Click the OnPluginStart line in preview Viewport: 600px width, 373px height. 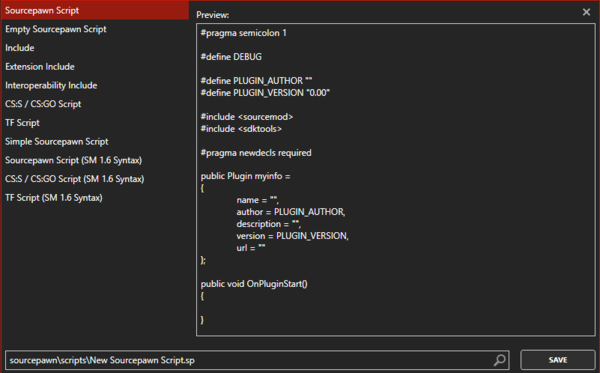coord(254,284)
